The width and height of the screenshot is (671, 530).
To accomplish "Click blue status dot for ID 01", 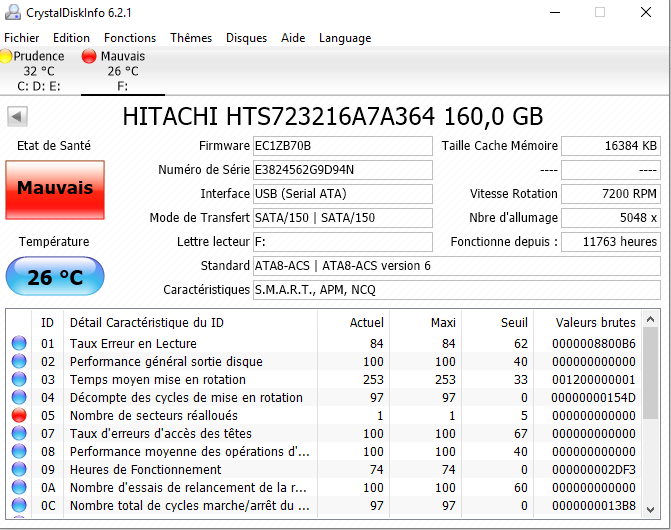I will (x=19, y=343).
